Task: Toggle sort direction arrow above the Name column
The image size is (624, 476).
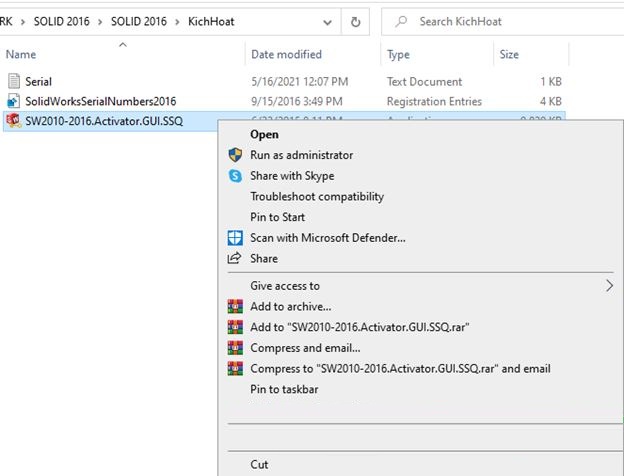Action: click(123, 45)
